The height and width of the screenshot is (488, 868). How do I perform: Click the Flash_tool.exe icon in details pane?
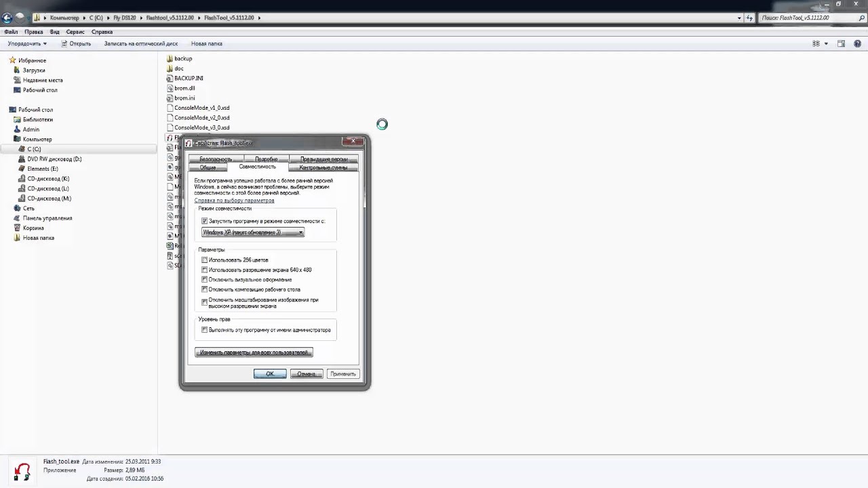(22, 471)
